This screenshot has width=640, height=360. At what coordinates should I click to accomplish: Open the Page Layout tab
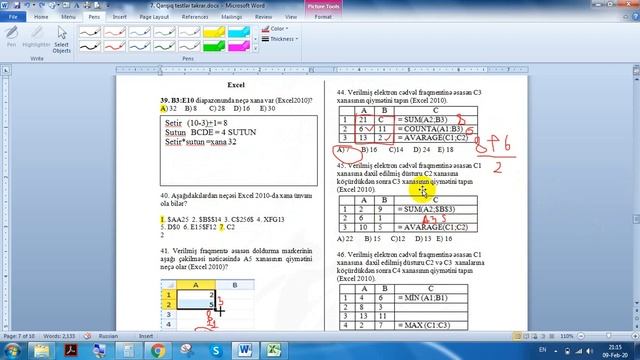[x=154, y=17]
